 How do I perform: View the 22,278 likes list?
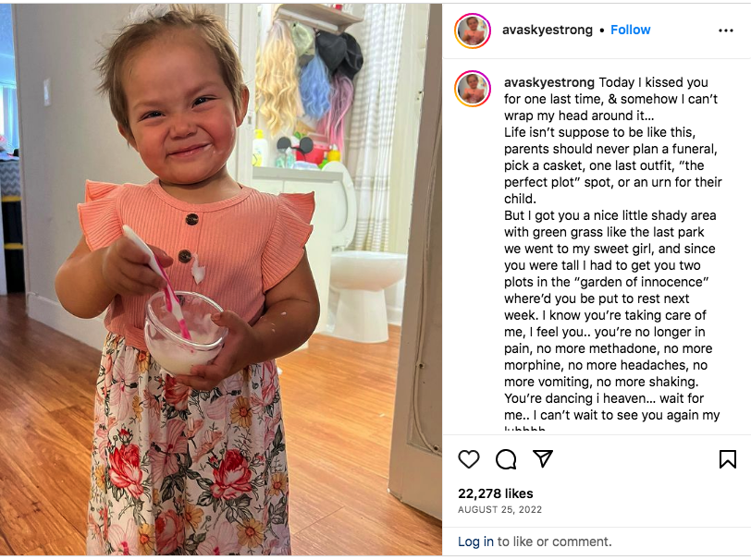[x=495, y=493]
